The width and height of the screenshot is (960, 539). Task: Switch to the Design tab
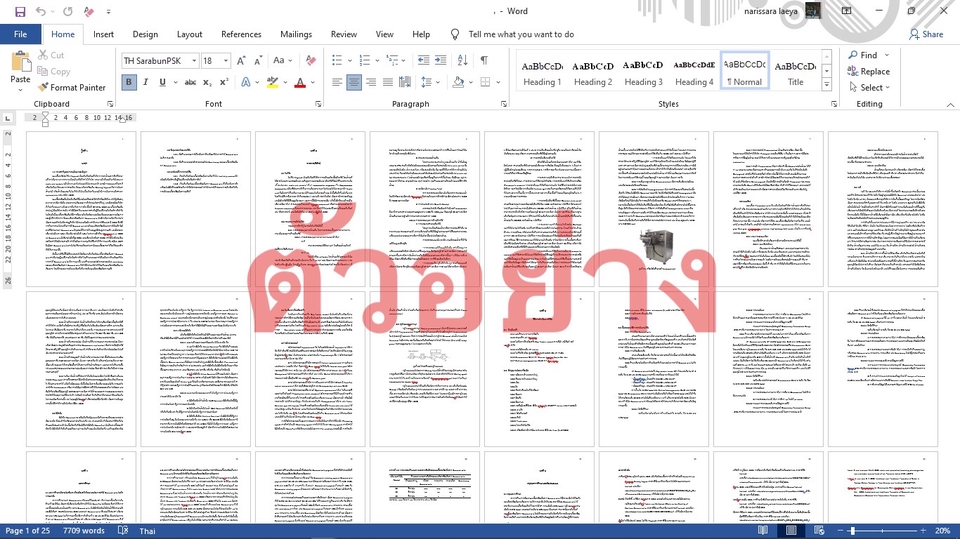pyautogui.click(x=145, y=34)
